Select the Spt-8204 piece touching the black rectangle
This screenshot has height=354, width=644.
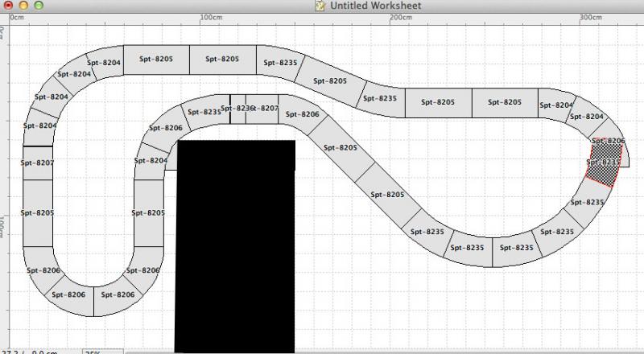pyautogui.click(x=153, y=161)
